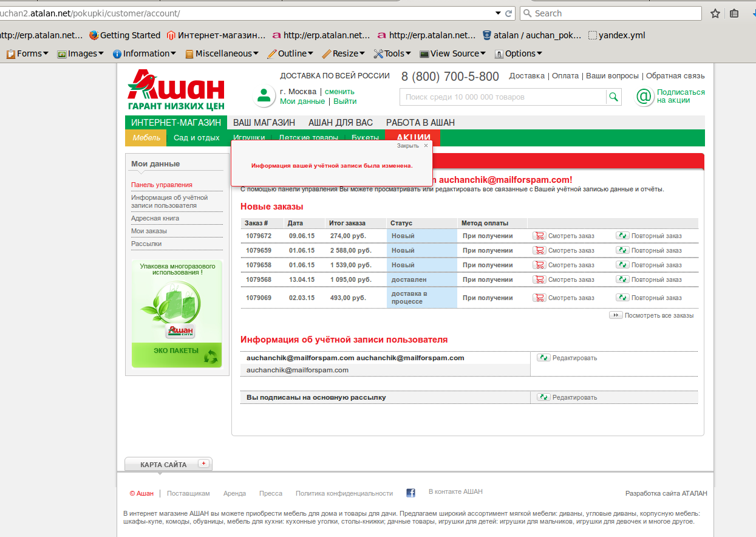Select ИНТЕРНЕТ-МАГАЗИН main tab
The height and width of the screenshot is (537, 756).
[x=176, y=123]
